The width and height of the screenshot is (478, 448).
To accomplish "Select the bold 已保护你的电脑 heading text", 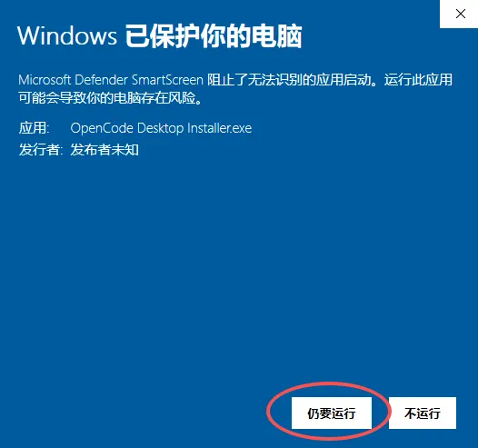I will click(214, 36).
